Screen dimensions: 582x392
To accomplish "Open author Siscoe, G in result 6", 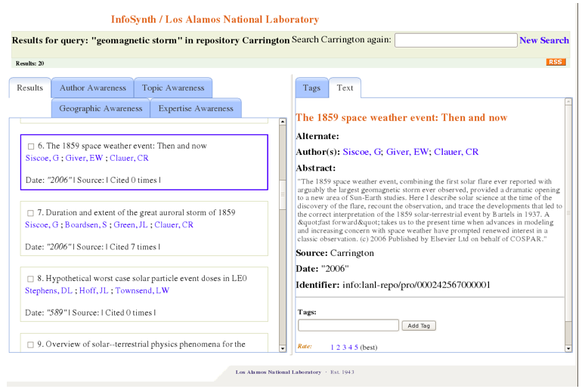I will point(42,159).
